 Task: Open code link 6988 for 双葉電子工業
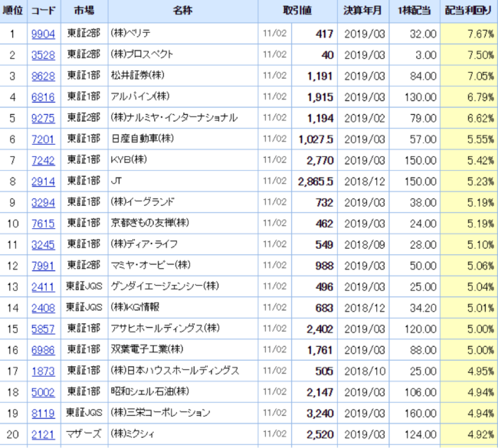pos(43,349)
